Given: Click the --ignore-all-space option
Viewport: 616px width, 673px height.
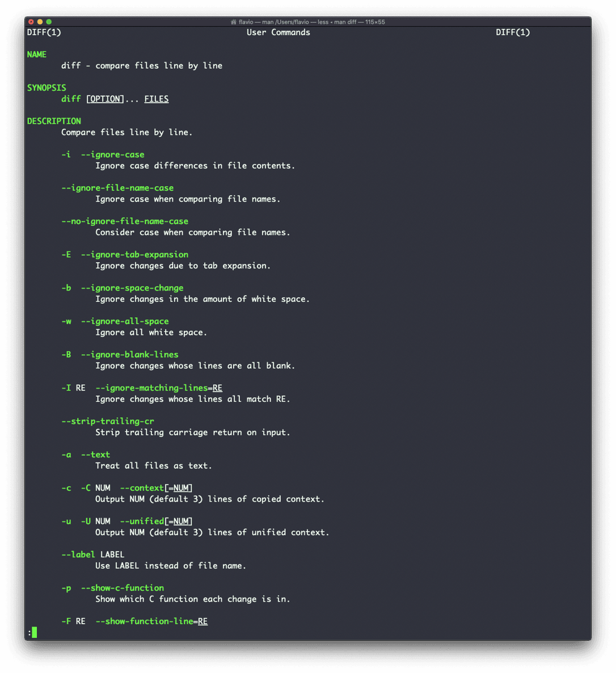Looking at the screenshot, I should [x=124, y=322].
